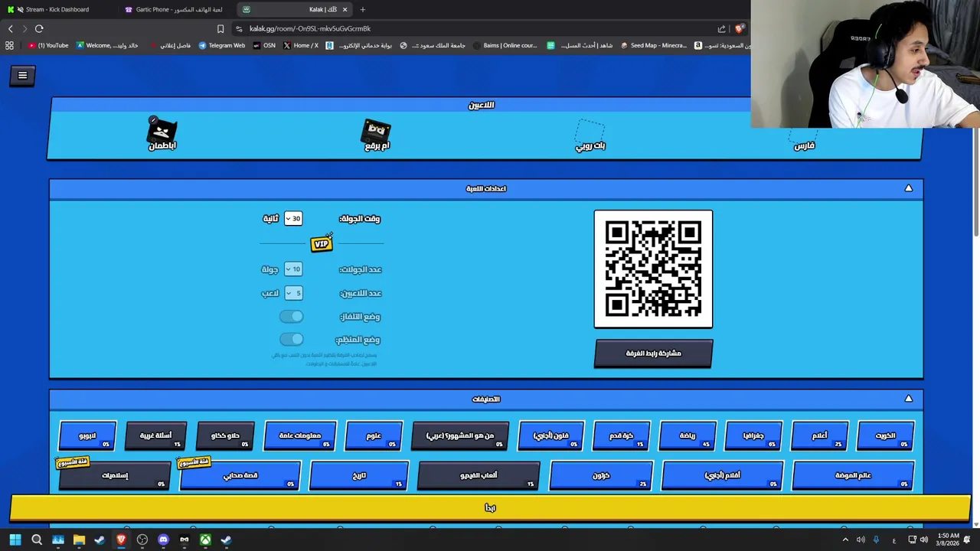The height and width of the screenshot is (551, 980).
Task: Deselect the من هو المشهور؟ (عربي) category
Action: 460,435
